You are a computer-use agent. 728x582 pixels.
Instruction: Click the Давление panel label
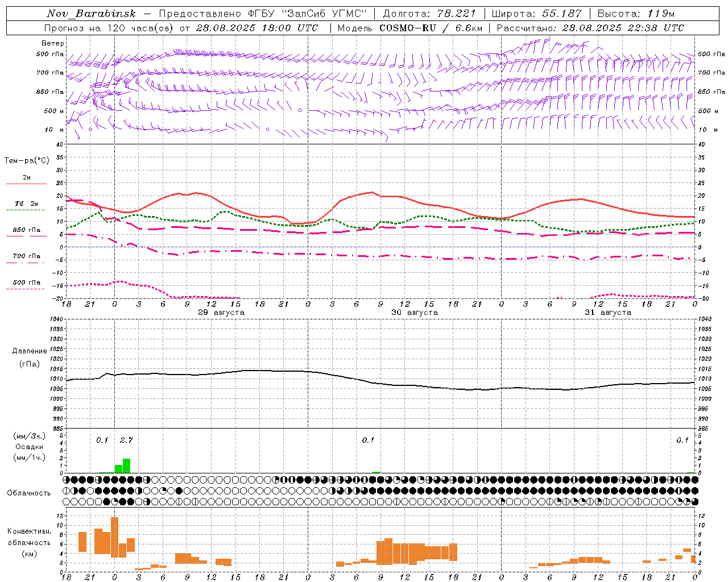click(30, 351)
